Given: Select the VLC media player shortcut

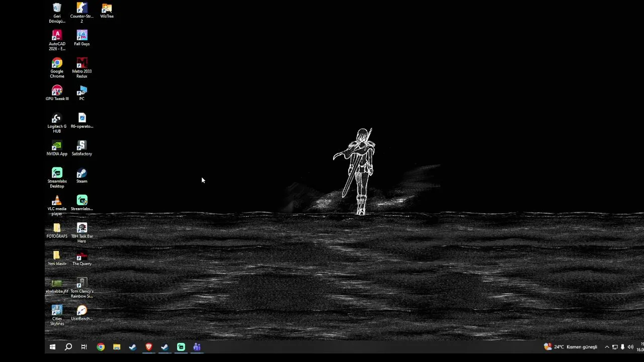Looking at the screenshot, I should click(57, 206).
